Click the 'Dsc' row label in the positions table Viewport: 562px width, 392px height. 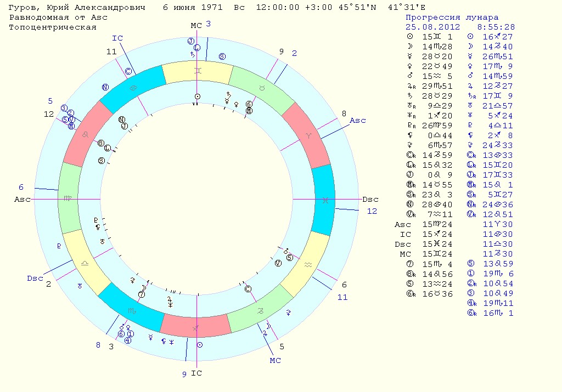point(402,244)
